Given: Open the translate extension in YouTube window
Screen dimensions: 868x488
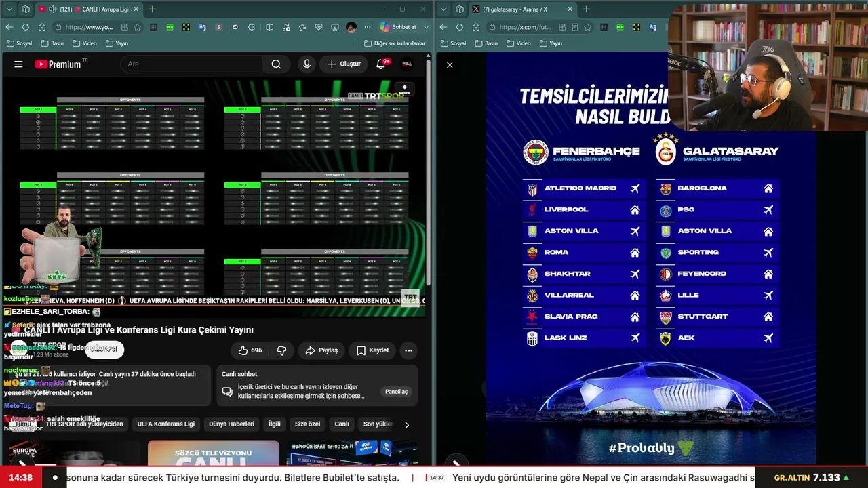Looking at the screenshot, I should [202, 27].
